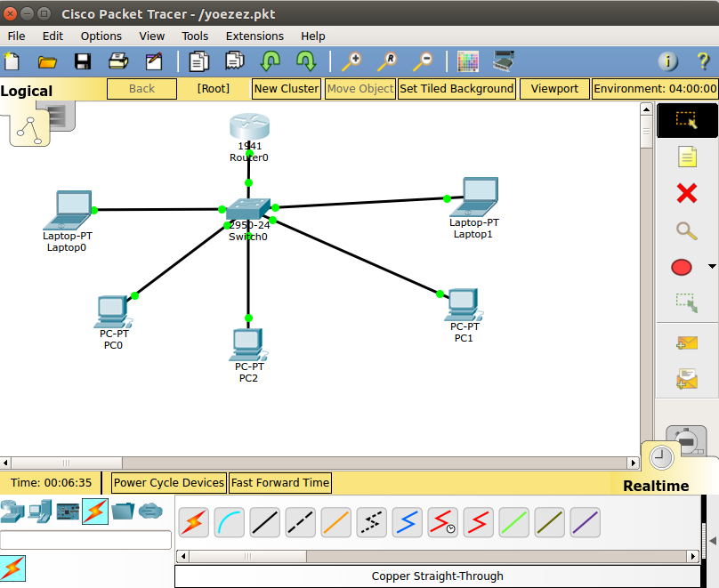Pick the Serial DCE connection with clock
This screenshot has height=588, width=719.
coord(442,522)
